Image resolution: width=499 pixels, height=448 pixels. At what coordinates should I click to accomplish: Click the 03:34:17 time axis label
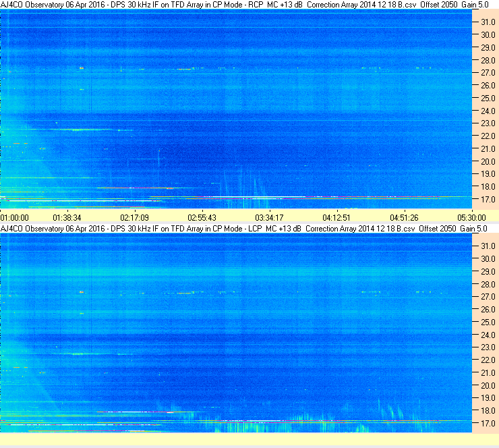[x=269, y=218]
